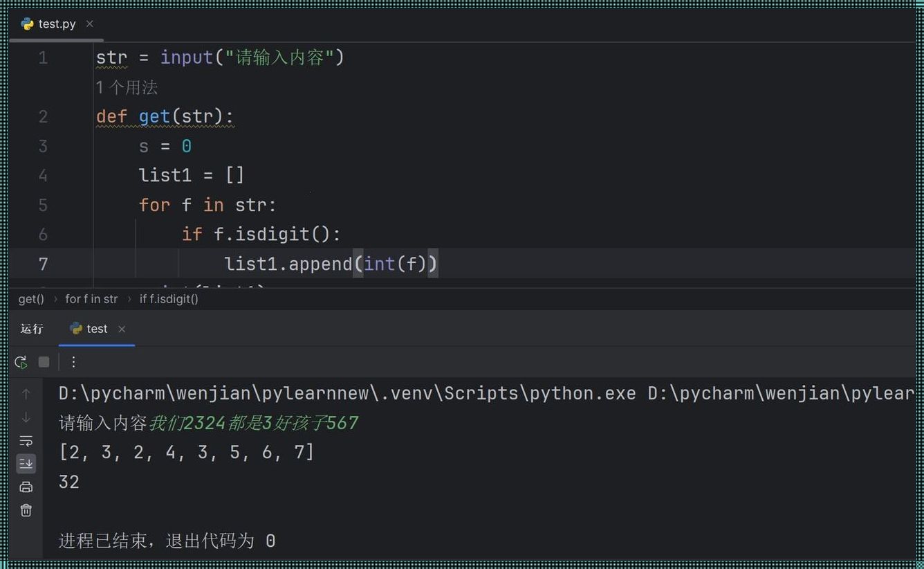Click the rerun 'test' icon
The height and width of the screenshot is (569, 924).
click(x=21, y=362)
